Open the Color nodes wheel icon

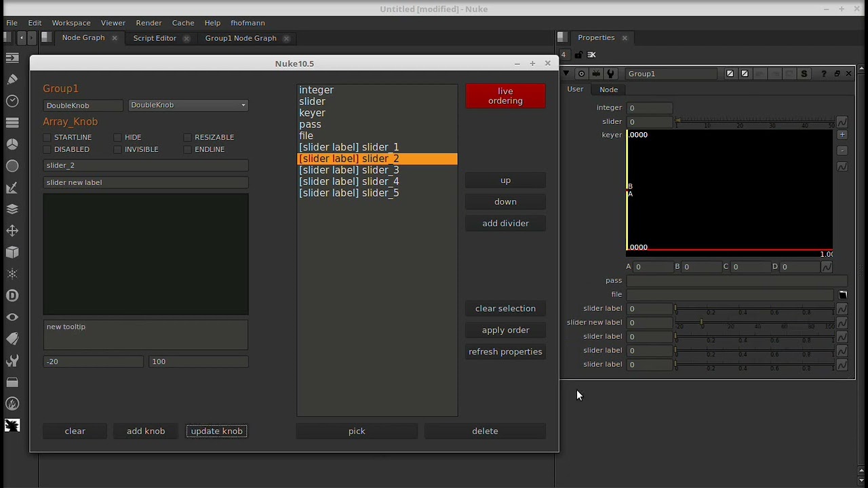point(12,144)
